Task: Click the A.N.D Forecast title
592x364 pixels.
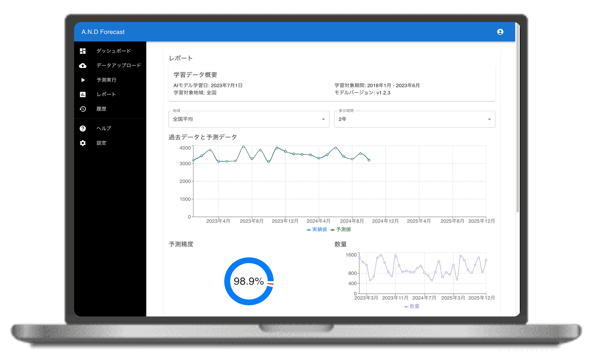Action: 103,32
